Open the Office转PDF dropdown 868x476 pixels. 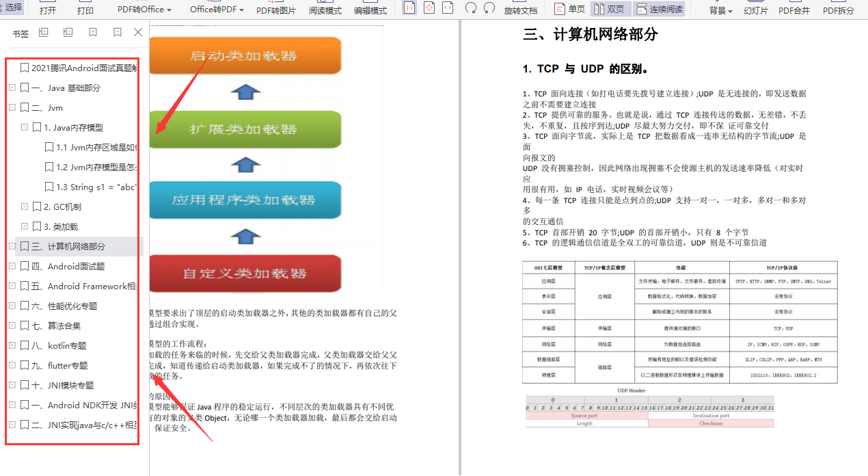217,10
